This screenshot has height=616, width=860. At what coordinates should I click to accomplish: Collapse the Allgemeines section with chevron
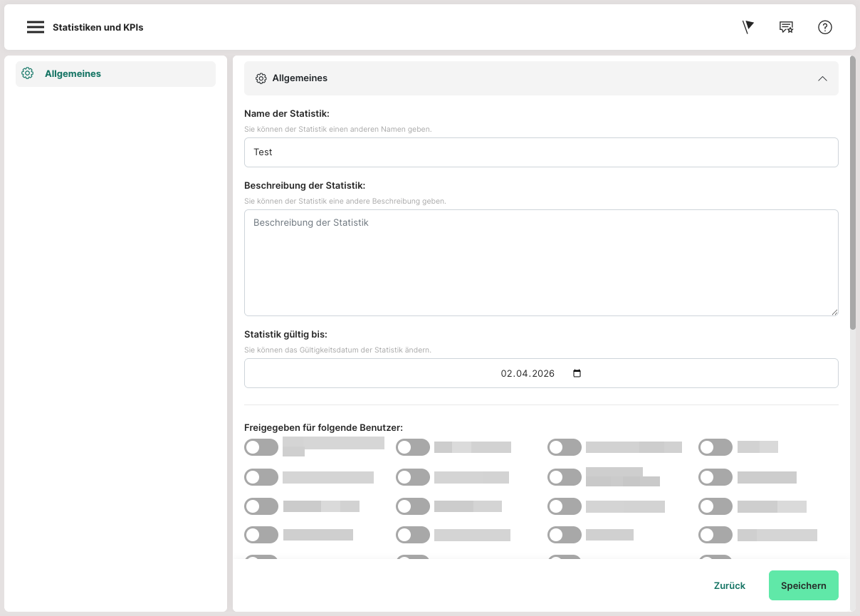coord(822,78)
